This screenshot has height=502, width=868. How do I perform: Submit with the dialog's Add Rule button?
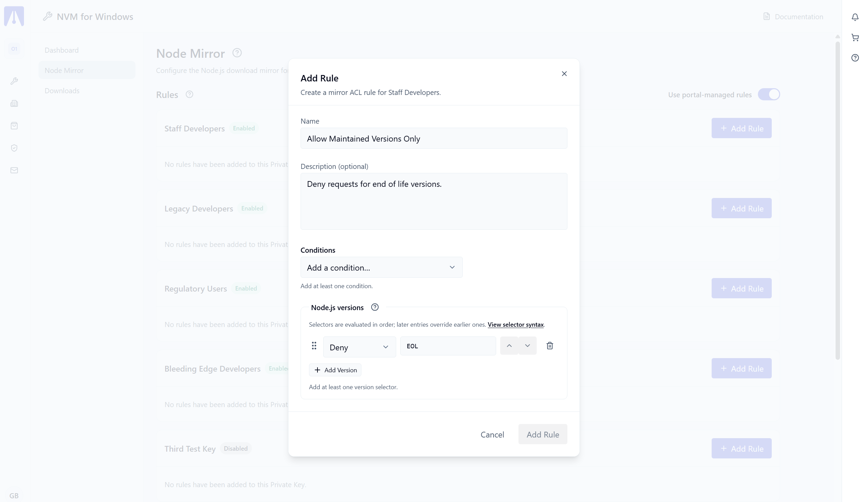click(543, 434)
